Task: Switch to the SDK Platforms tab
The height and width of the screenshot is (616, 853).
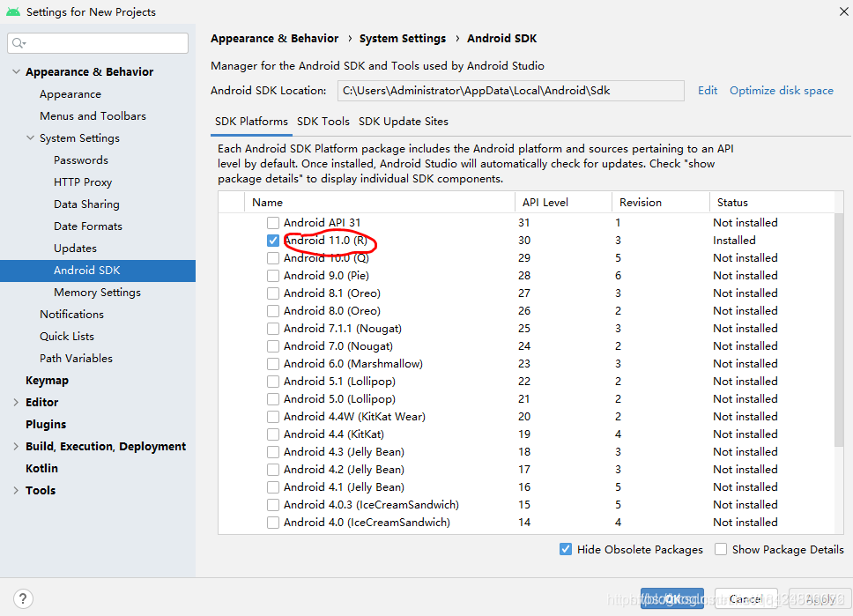Action: (251, 122)
